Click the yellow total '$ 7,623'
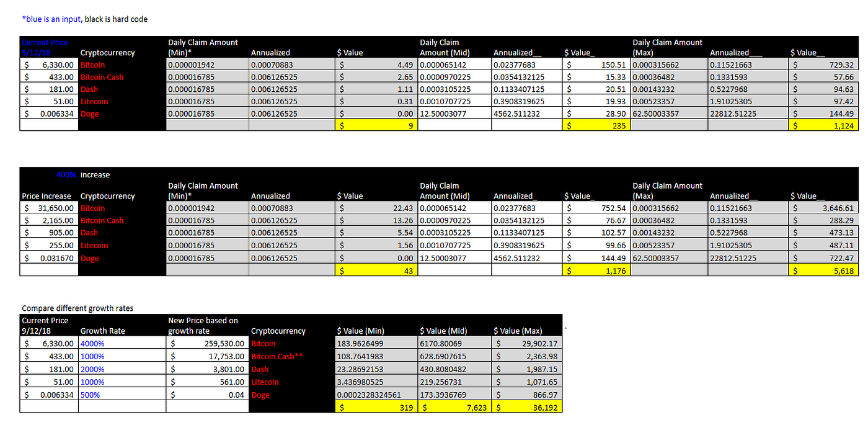This screenshot has height=425, width=868. [x=455, y=407]
